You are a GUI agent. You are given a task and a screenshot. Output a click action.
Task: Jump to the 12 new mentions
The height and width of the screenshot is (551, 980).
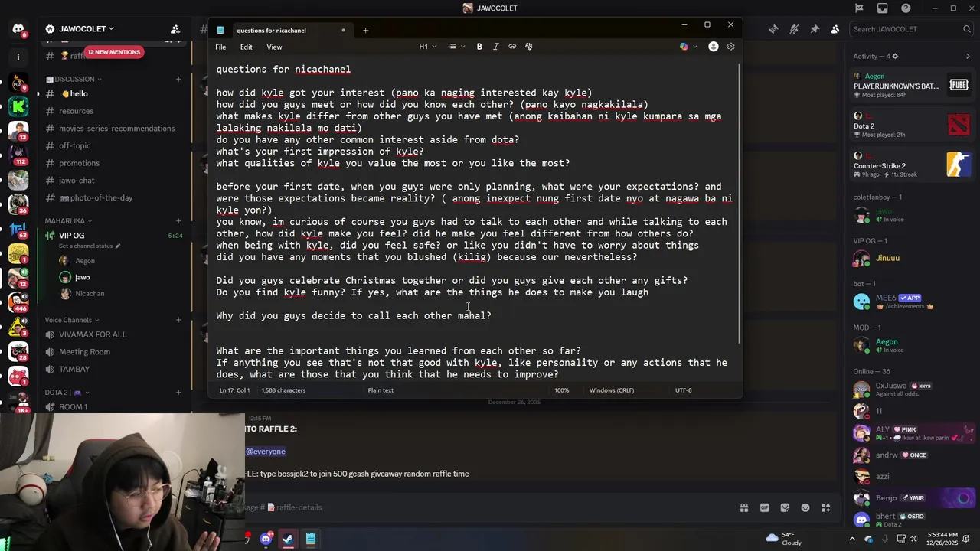pos(113,52)
